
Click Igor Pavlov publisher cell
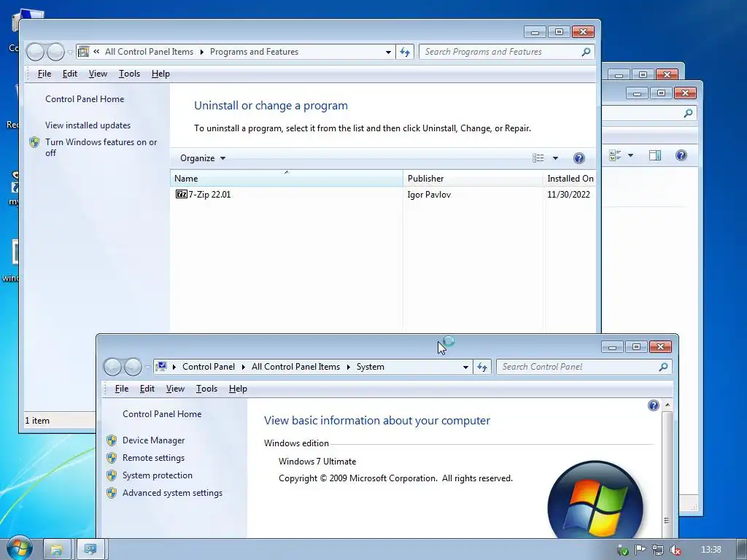pos(429,194)
